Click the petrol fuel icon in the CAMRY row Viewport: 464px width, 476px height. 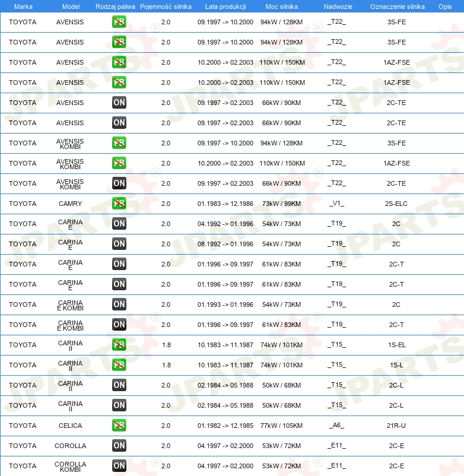click(x=119, y=204)
